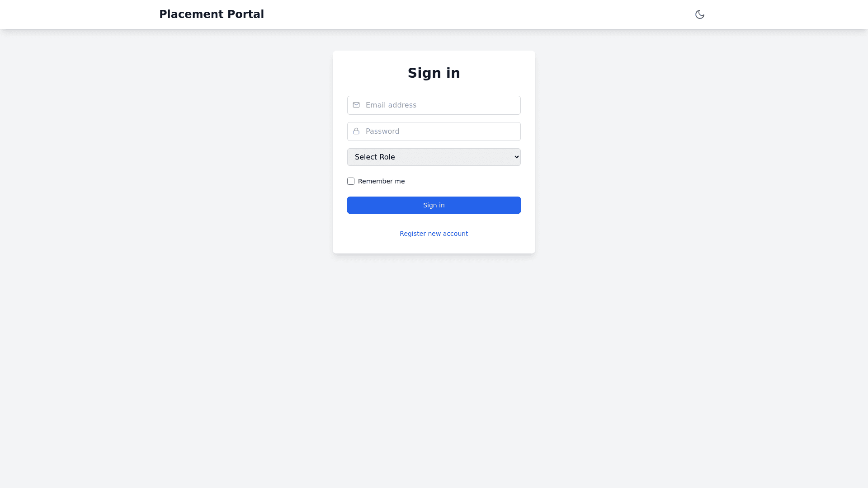868x488 pixels.
Task: Click the word Placement in the header
Action: point(191,14)
